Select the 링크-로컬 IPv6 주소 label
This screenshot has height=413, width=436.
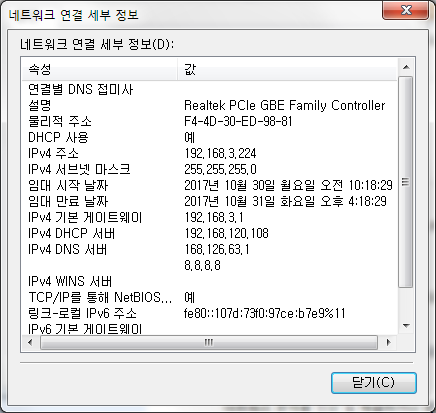click(82, 313)
